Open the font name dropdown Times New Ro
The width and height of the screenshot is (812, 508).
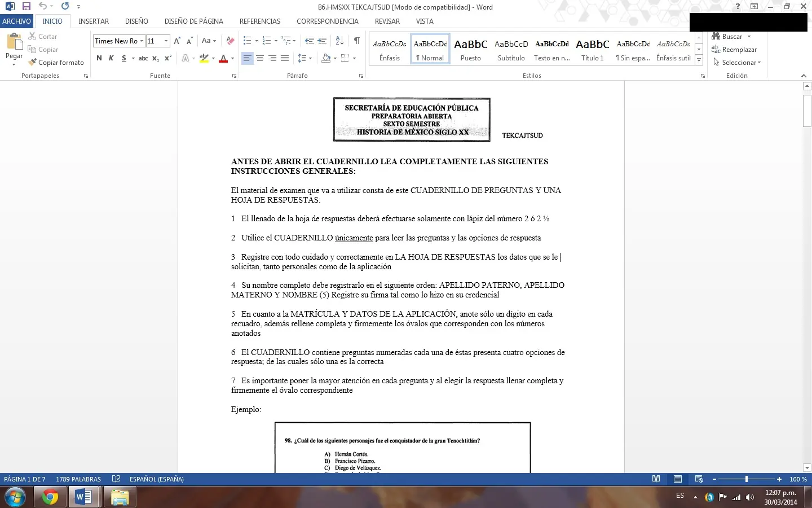142,41
